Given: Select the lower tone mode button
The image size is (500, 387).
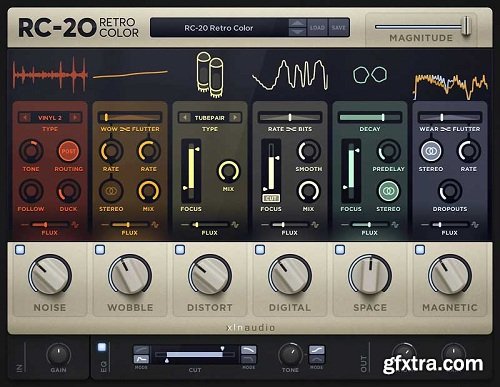Looking at the screenshot, I should [x=317, y=359].
